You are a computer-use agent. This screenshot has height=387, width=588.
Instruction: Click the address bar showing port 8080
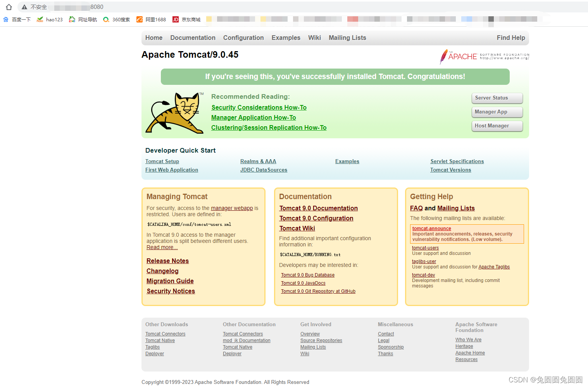(x=302, y=7)
